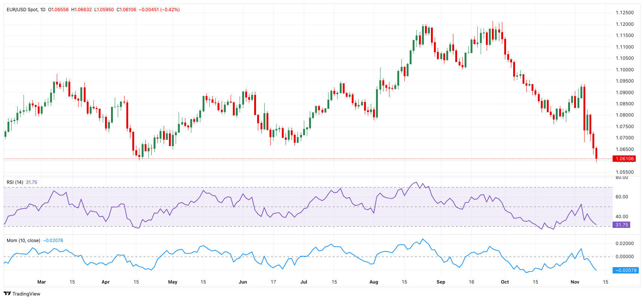Click the 1.12500 price scale label

click(x=625, y=13)
